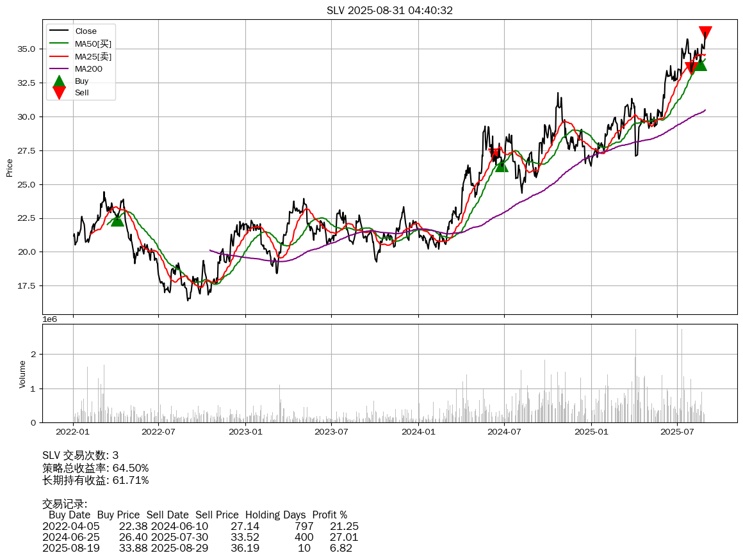Click the green Buy triangle near 2022-04
Screen dimensions: 743x560
pyautogui.click(x=117, y=220)
